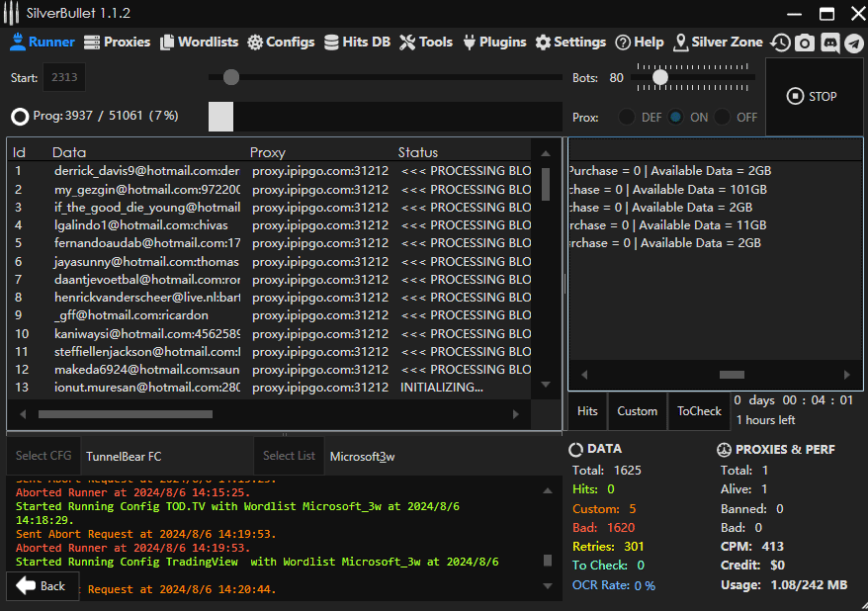Switch to the ToCheck results tab
Image resolution: width=868 pixels, height=611 pixels.
pos(699,411)
